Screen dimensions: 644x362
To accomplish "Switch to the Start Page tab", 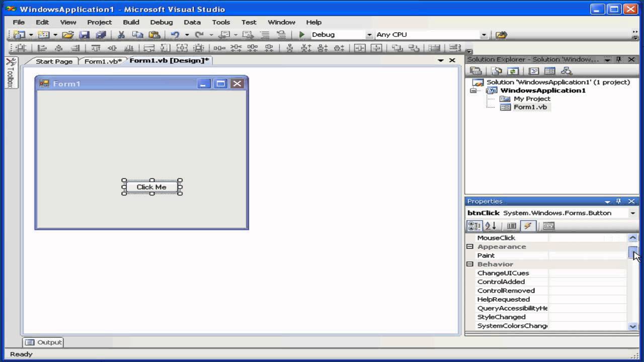I will pos(54,61).
